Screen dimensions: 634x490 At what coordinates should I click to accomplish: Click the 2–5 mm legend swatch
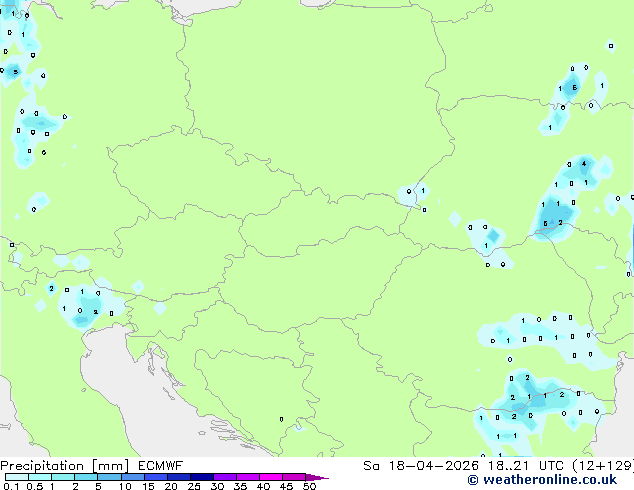(x=86, y=477)
